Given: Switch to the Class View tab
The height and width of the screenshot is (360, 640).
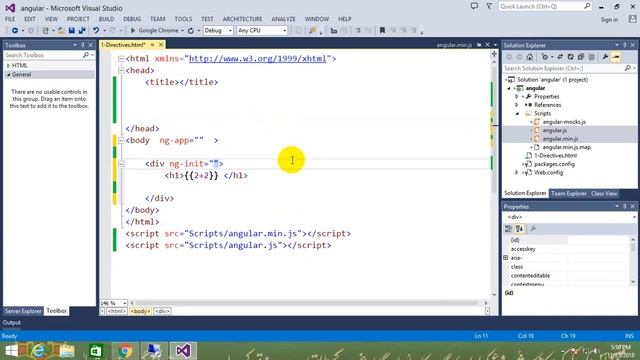Looking at the screenshot, I should [604, 193].
